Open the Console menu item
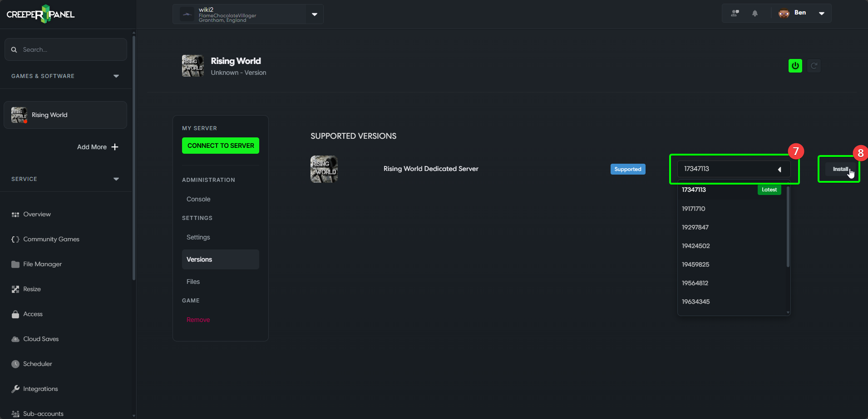868x419 pixels. click(198, 199)
